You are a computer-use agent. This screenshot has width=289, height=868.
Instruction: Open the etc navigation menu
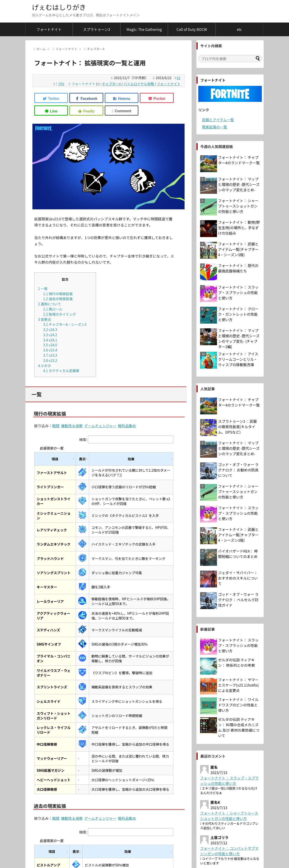pyautogui.click(x=239, y=29)
